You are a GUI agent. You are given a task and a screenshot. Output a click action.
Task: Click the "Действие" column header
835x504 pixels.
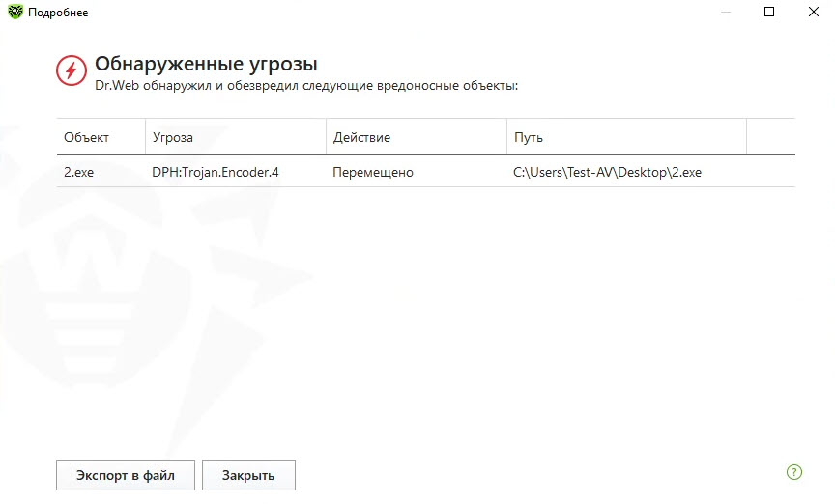(x=361, y=137)
